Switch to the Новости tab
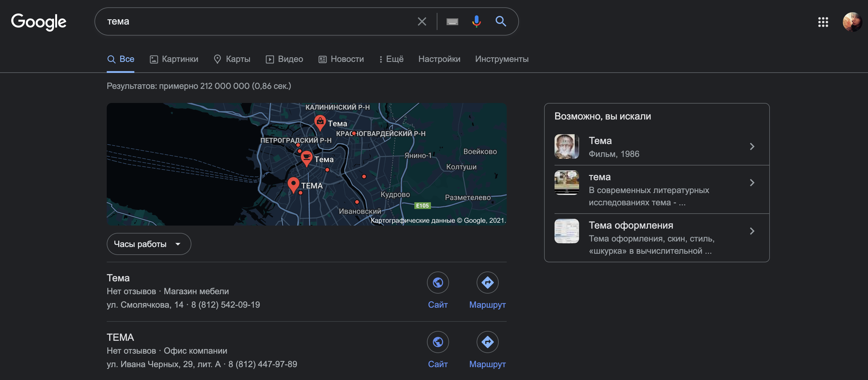This screenshot has width=868, height=380. pyautogui.click(x=341, y=59)
